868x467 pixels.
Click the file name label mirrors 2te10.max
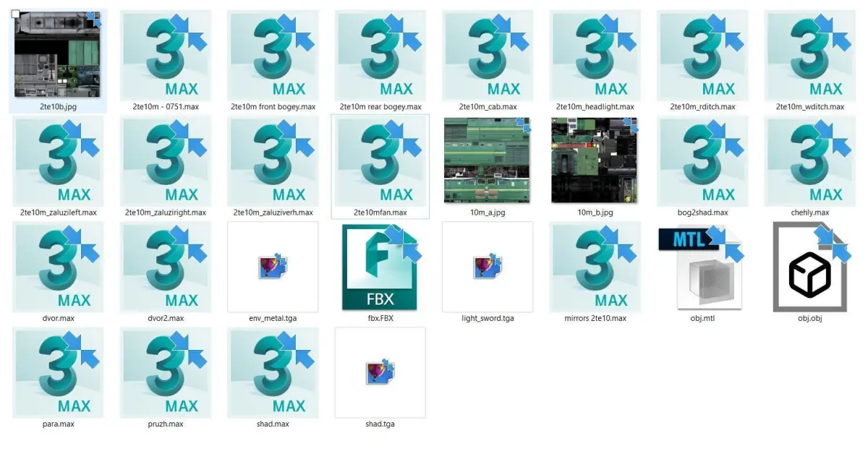point(595,318)
